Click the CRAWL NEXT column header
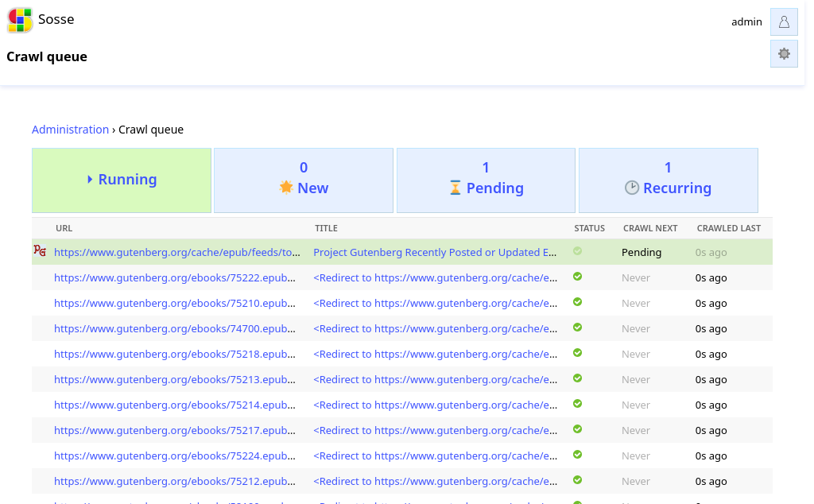 [x=650, y=228]
